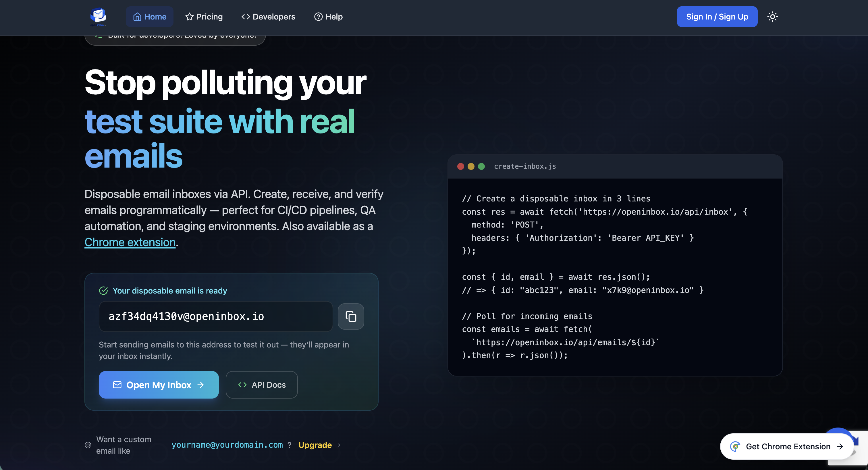This screenshot has height=470, width=868.
Task: Open the Developers nav item
Action: [x=268, y=16]
